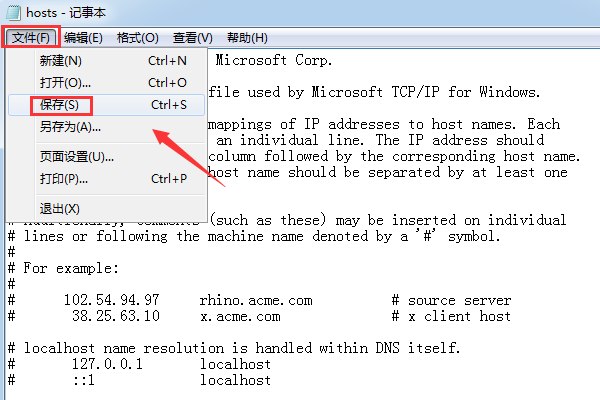Click the x.acme.com host name

pos(240,317)
